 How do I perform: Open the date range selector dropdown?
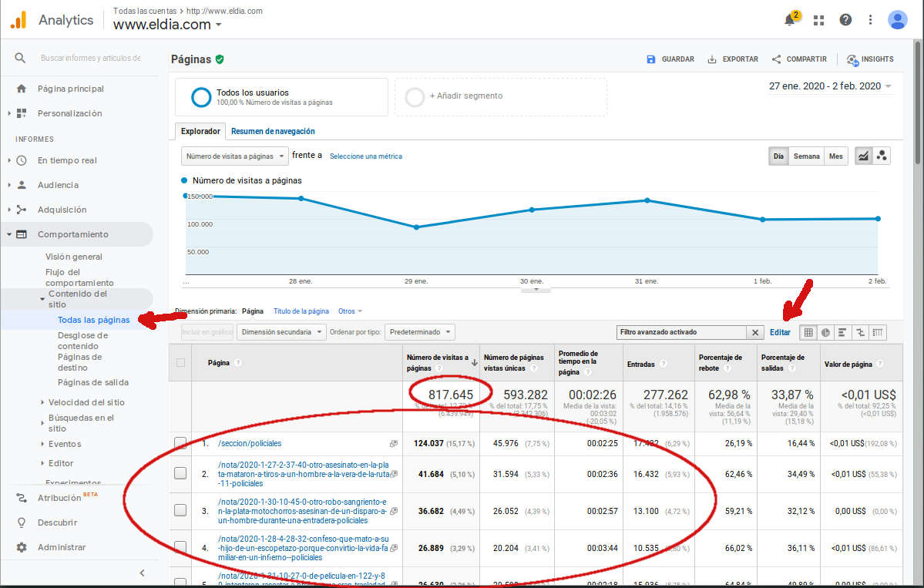830,86
